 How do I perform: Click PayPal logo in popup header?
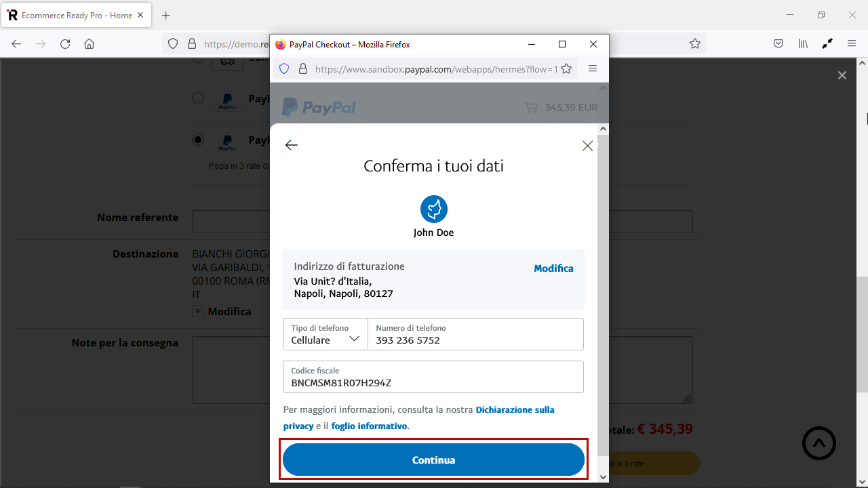[319, 107]
